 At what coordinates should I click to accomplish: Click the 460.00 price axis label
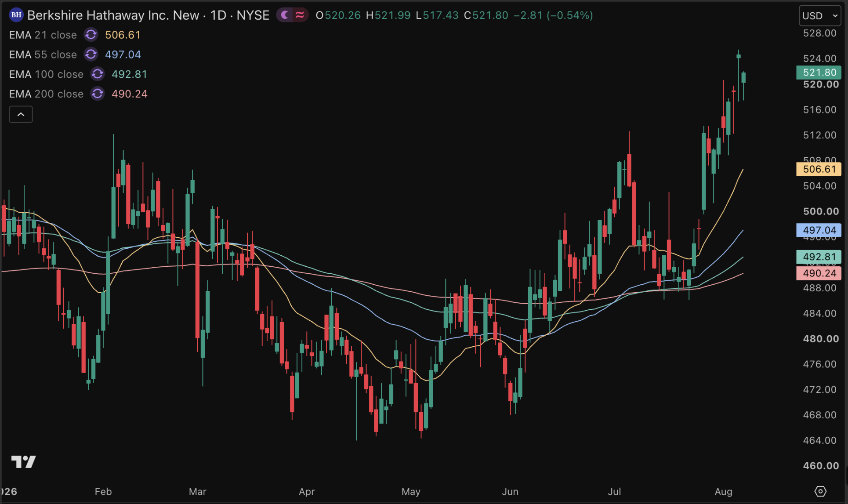click(x=821, y=466)
